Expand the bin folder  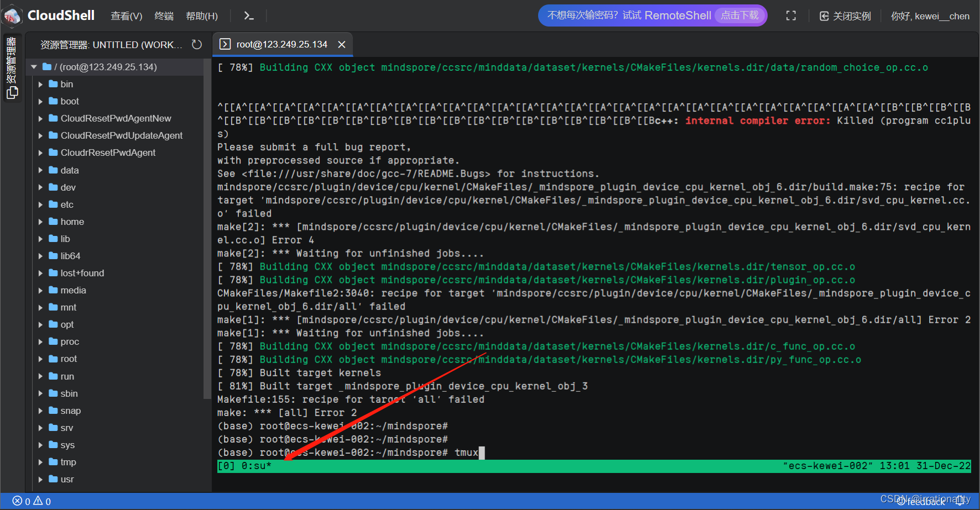pos(40,84)
